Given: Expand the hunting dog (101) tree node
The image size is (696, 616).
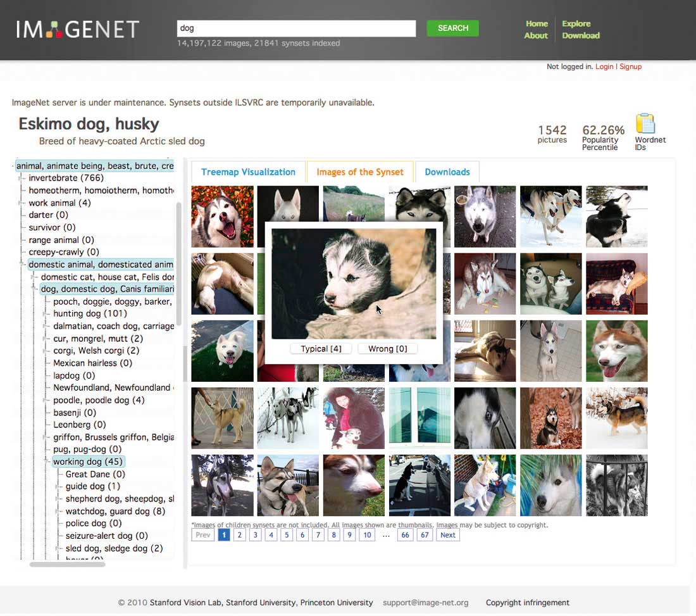Looking at the screenshot, I should point(46,313).
